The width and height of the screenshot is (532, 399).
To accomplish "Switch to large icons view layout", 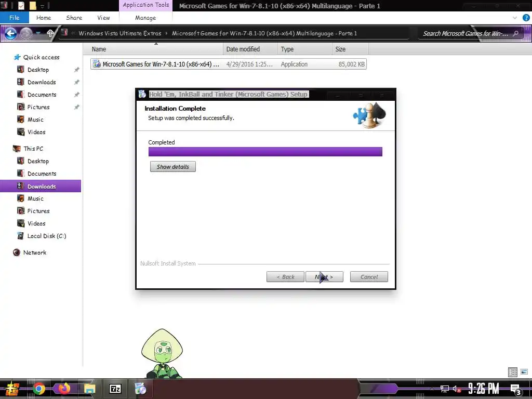I will coord(524,372).
